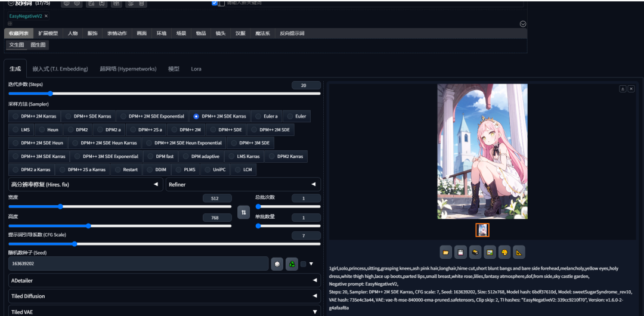The width and height of the screenshot is (644, 316).
Task: Focus the CFG Scale number box showing 7
Action: (x=306, y=236)
